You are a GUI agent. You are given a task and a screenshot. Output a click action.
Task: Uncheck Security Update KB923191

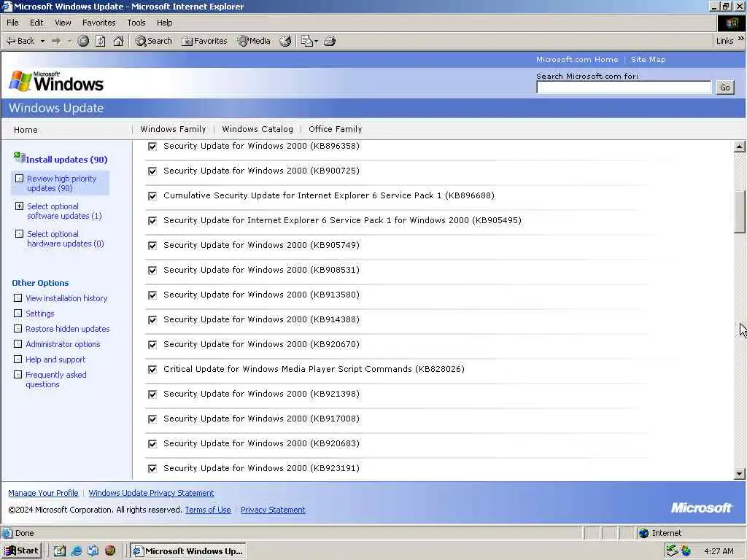152,468
